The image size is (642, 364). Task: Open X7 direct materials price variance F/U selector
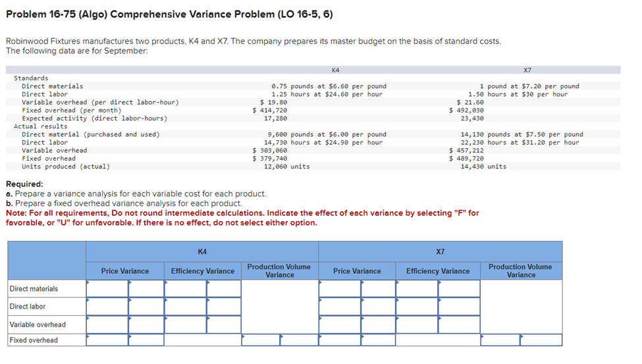click(x=379, y=289)
